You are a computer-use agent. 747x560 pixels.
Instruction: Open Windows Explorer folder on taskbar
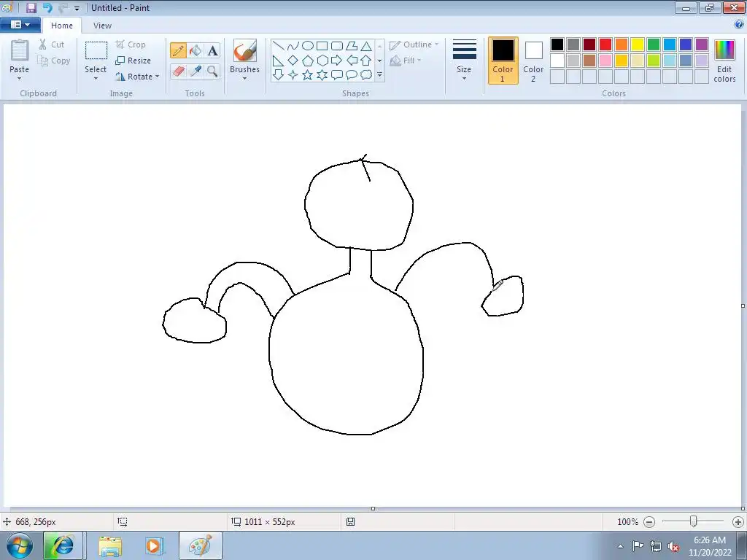(110, 545)
